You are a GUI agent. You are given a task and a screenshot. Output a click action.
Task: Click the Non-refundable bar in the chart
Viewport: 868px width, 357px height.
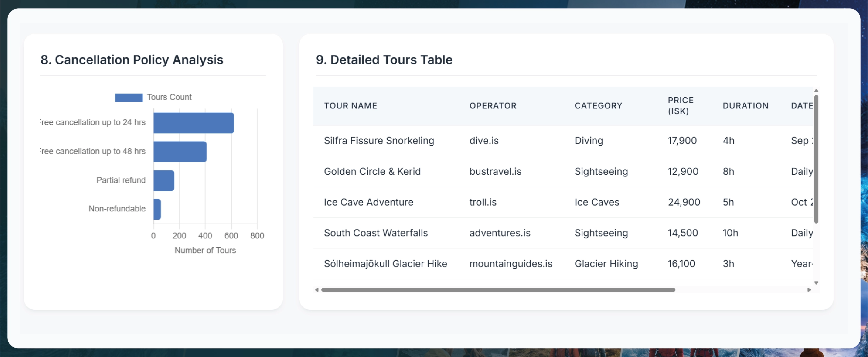[x=157, y=209]
